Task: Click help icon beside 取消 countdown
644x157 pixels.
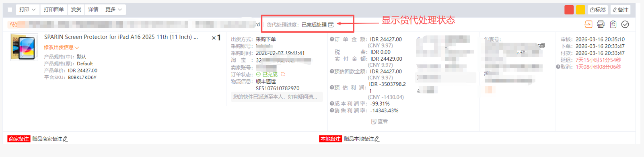Action: [x=558, y=67]
